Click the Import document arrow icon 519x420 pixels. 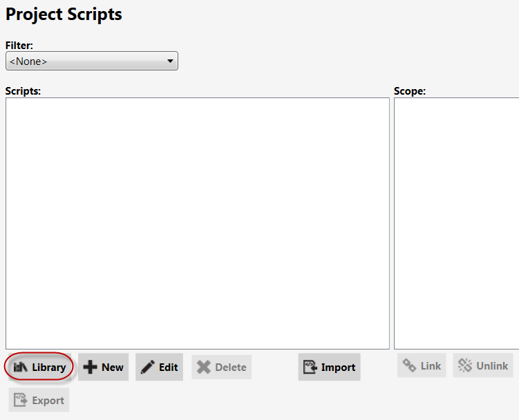[x=310, y=367]
